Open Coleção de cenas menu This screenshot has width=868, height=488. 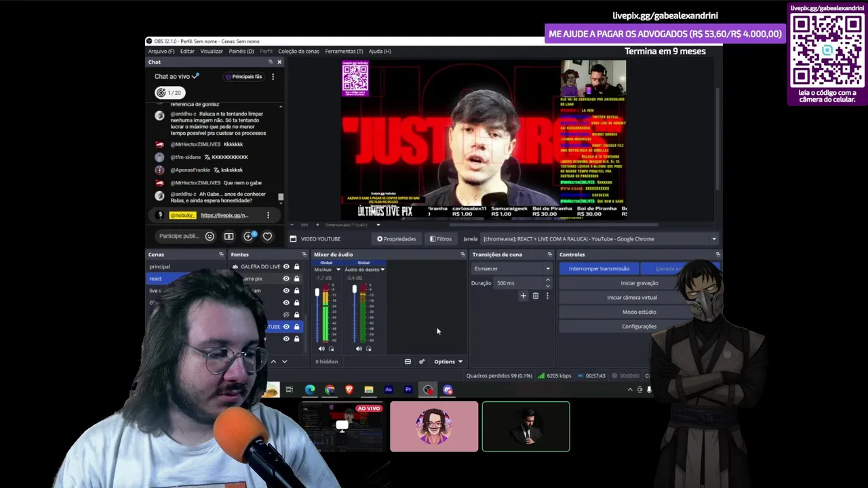point(298,51)
